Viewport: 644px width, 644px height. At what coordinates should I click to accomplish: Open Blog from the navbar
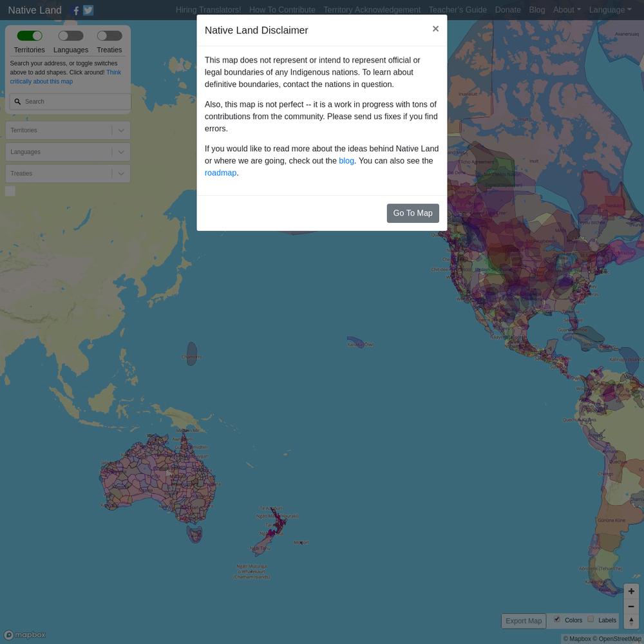[x=537, y=10]
